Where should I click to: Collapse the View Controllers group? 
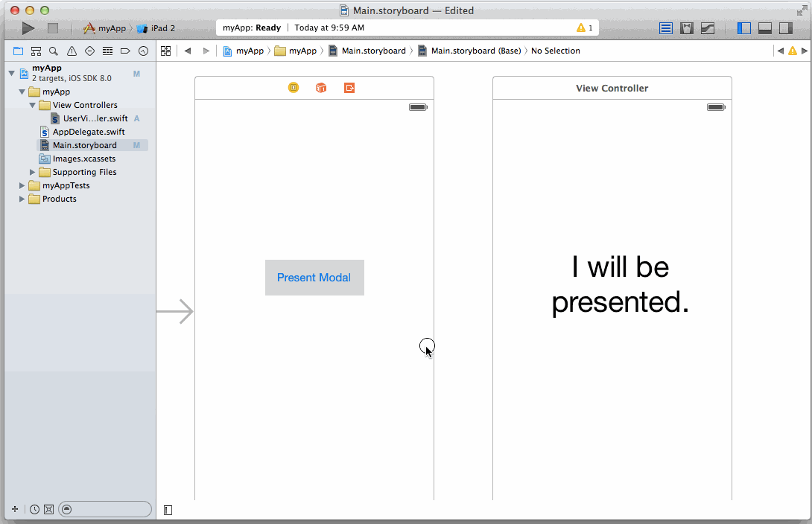[32, 105]
